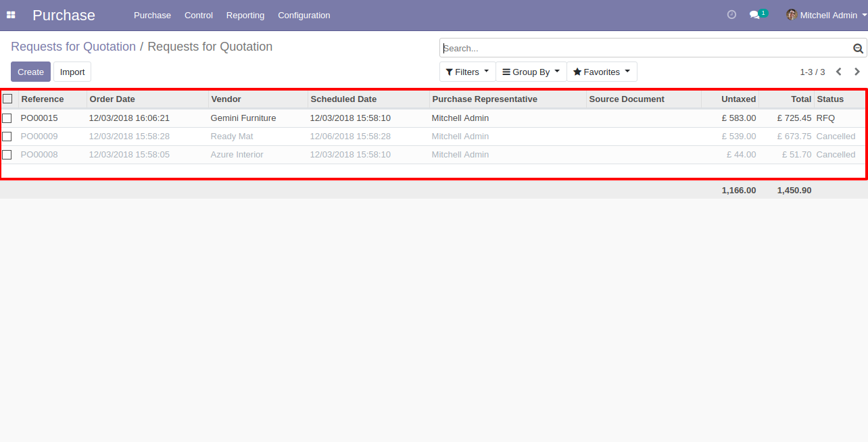Click the RFQ status cell
Viewport: 868px width, 442px height.
coord(825,118)
